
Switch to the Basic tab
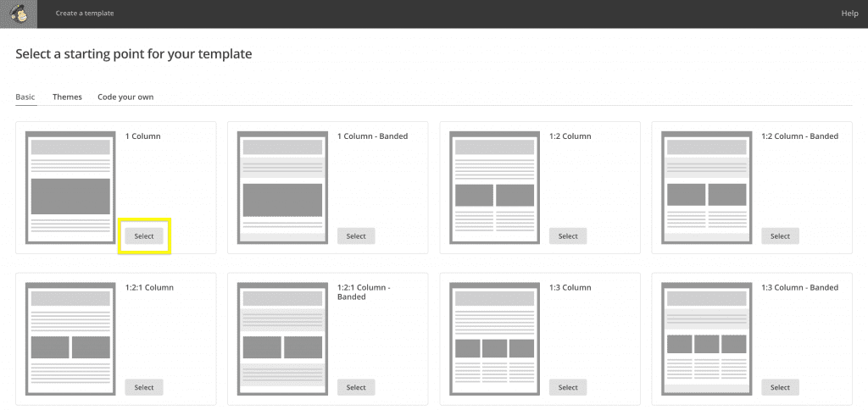[25, 97]
